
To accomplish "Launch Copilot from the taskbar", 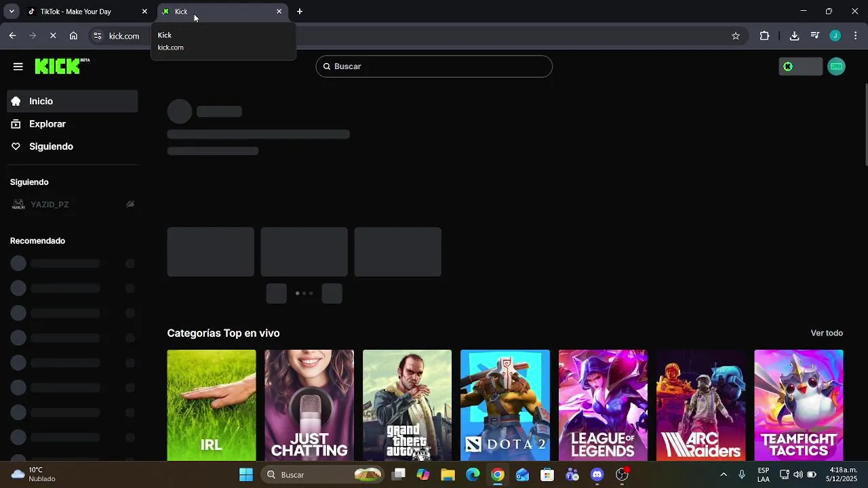I will (423, 474).
